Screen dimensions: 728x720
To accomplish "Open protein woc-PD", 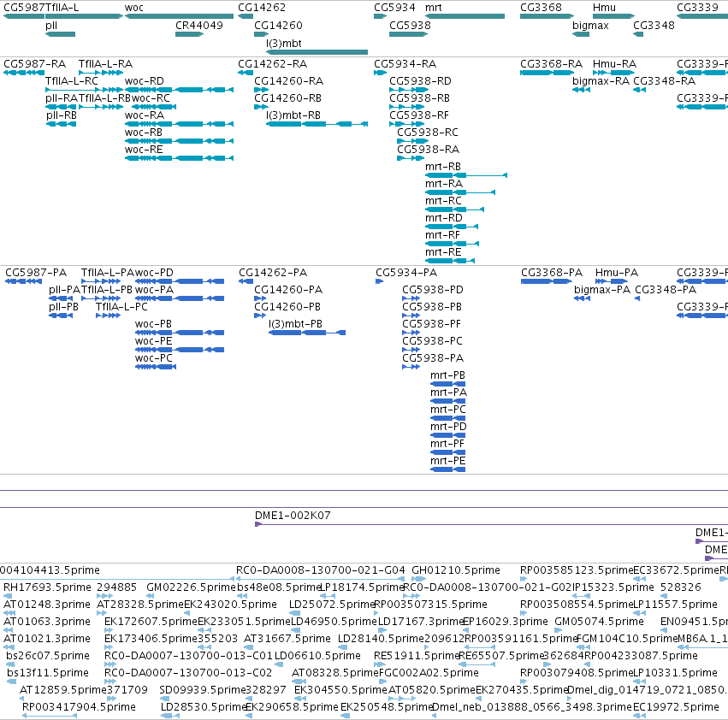I will coord(180,281).
